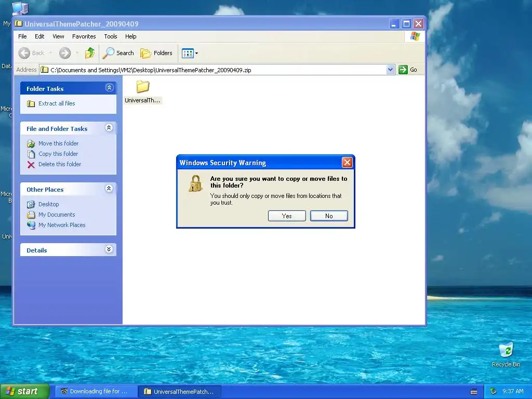The height and width of the screenshot is (399, 532).
Task: Close the Windows Security Warning dialog
Action: [x=347, y=163]
